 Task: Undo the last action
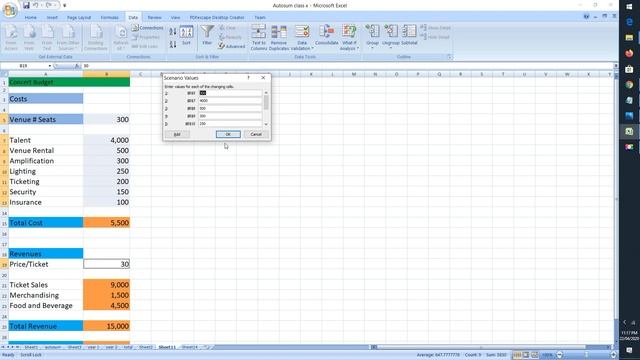36,5
